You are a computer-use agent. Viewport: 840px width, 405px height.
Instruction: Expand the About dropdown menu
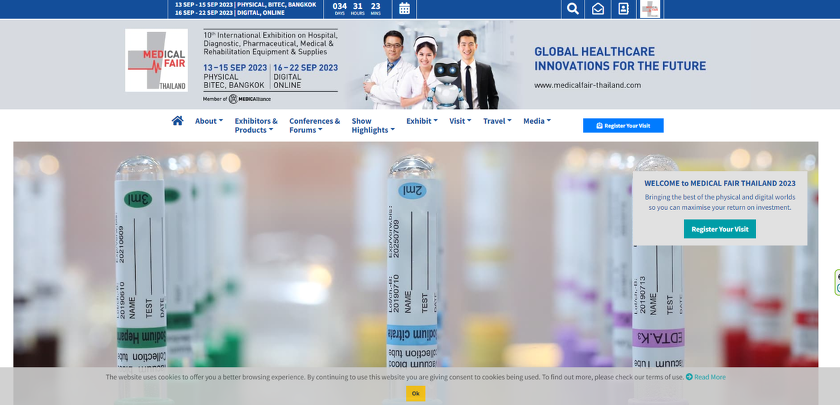(208, 121)
